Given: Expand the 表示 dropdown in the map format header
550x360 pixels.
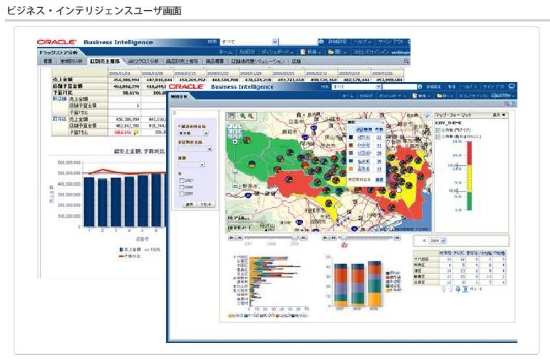Looking at the screenshot, I should (x=499, y=115).
